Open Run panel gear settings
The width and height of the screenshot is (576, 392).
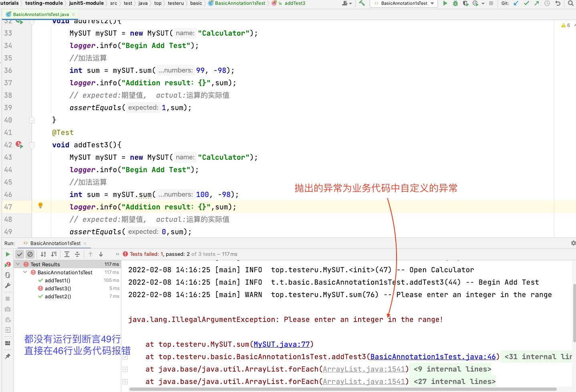[573, 243]
